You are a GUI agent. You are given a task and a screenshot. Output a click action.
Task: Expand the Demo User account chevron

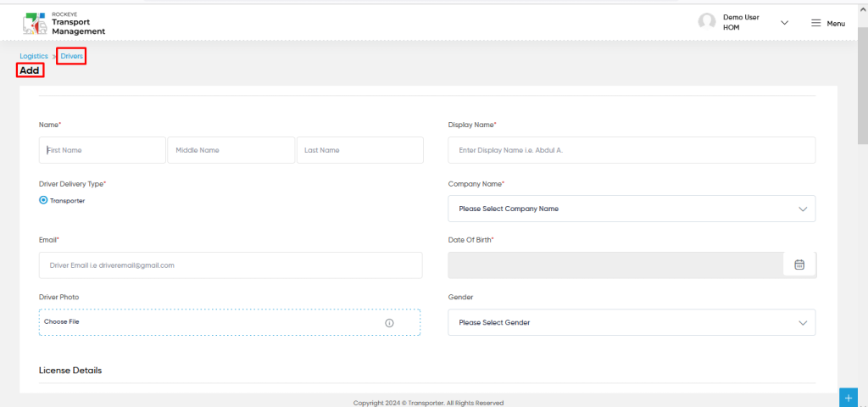click(x=784, y=23)
